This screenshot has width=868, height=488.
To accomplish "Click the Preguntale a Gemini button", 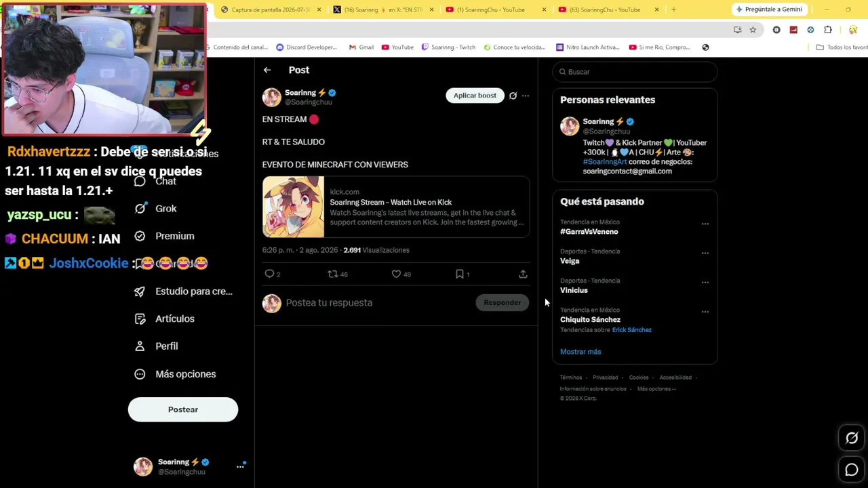I will click(769, 9).
